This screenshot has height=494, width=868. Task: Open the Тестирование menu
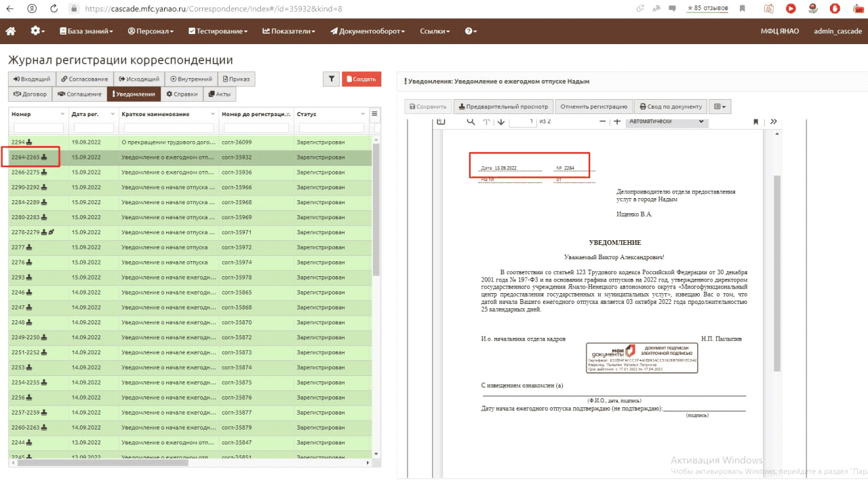click(x=218, y=31)
